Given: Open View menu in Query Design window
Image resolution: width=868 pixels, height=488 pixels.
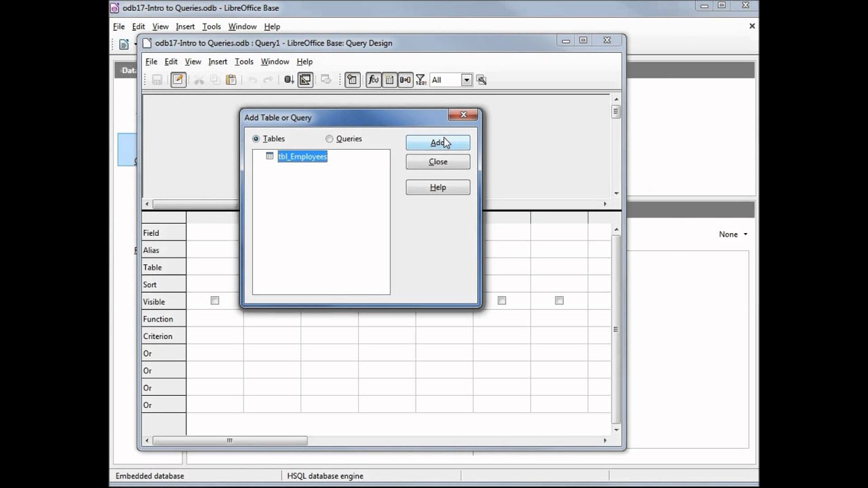Looking at the screenshot, I should point(193,62).
